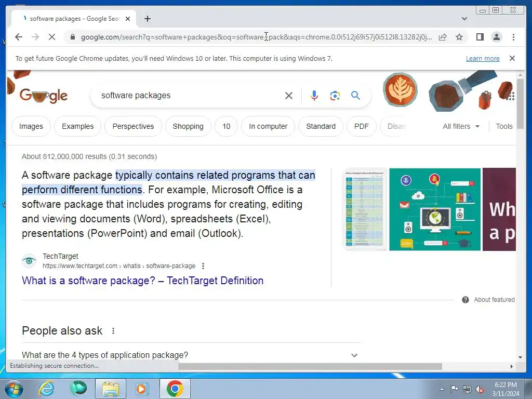The height and width of the screenshot is (399, 532).
Task: Expand the All filters dropdown
Action: point(461,126)
